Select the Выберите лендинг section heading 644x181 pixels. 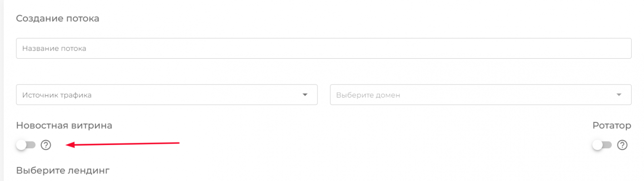point(63,171)
